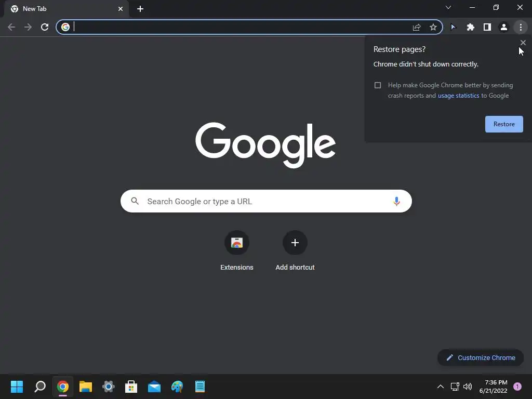Open taskbar Search
532x399 pixels.
point(40,387)
